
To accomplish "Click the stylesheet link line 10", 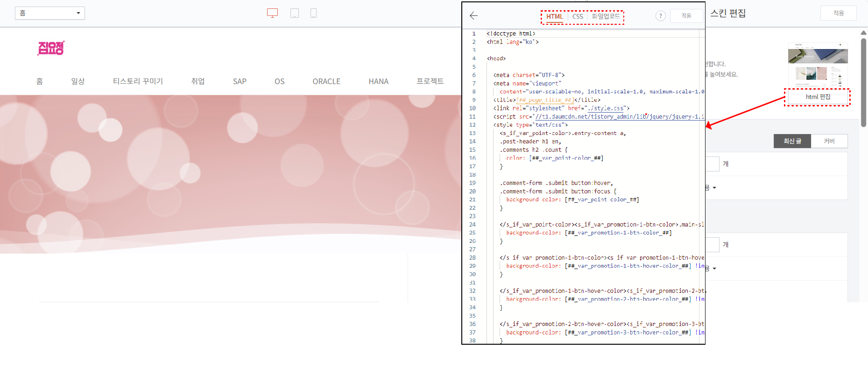I will click(561, 108).
